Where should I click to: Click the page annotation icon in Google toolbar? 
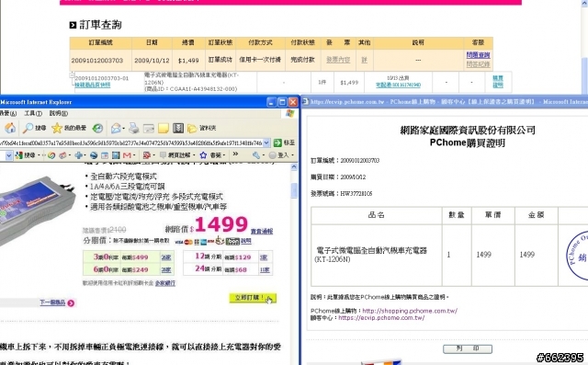click(163, 155)
